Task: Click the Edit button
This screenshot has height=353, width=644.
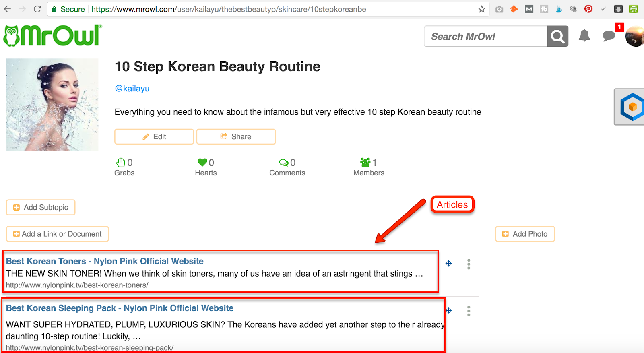Action: (x=154, y=136)
